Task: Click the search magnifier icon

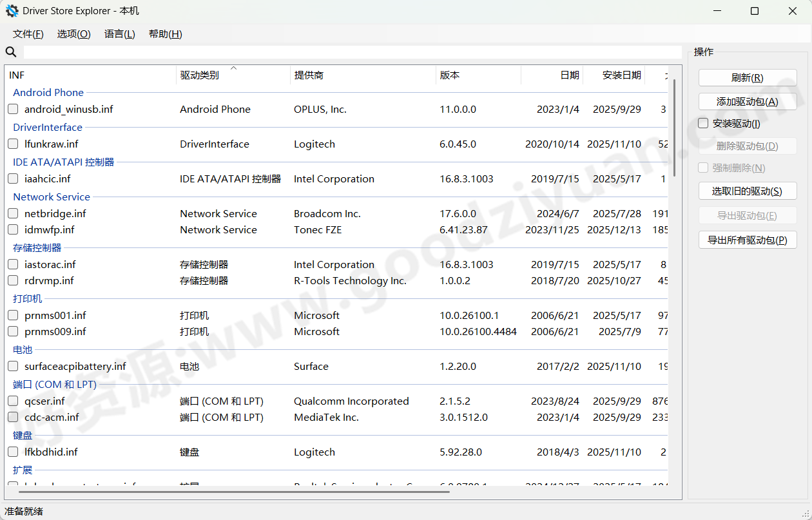Action: [10, 52]
